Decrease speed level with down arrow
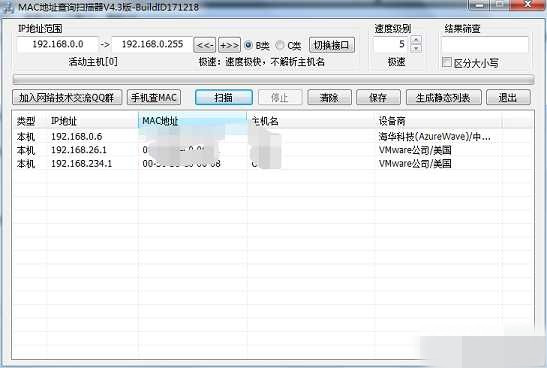 pyautogui.click(x=416, y=48)
